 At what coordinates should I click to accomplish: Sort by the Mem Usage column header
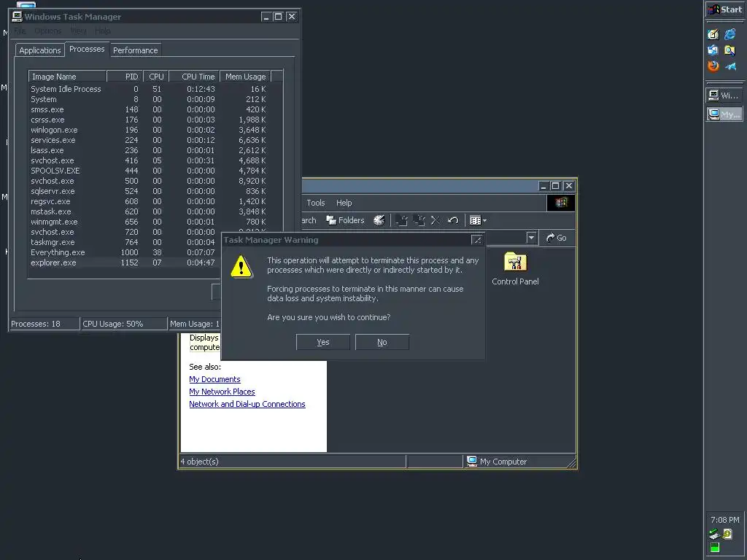tap(245, 77)
